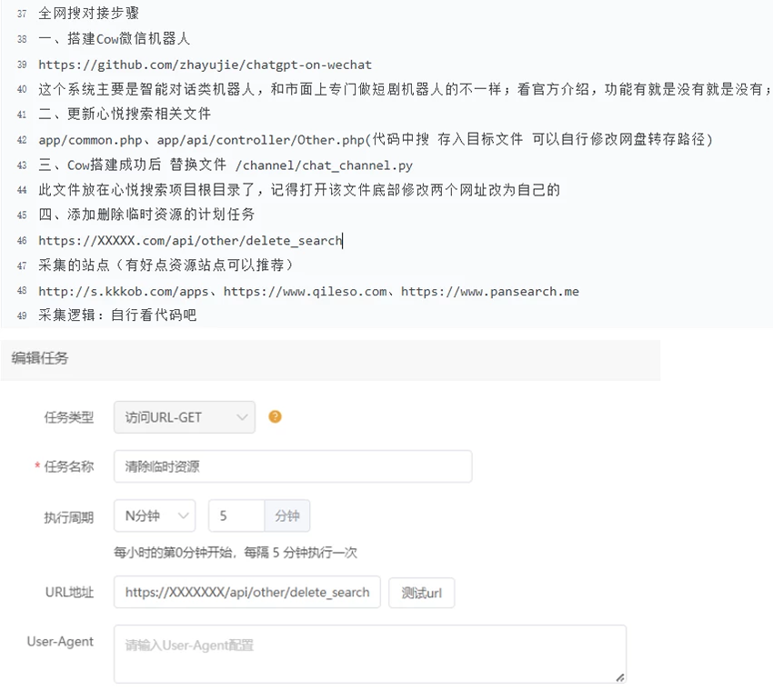Click the orange help icon beside task type

click(275, 417)
